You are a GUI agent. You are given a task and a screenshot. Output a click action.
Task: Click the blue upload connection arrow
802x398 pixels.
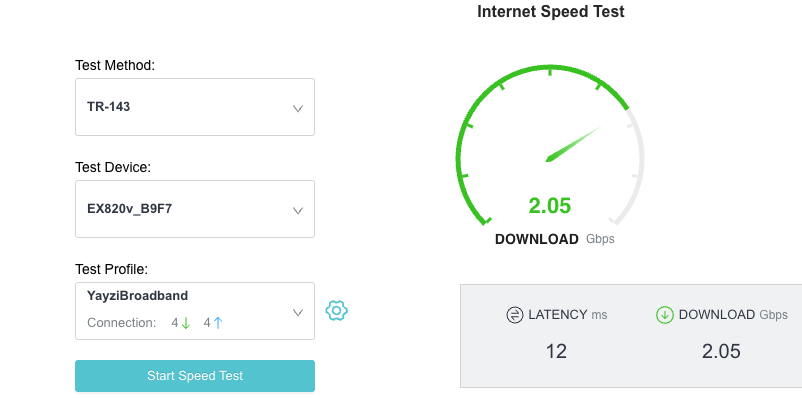[218, 323]
